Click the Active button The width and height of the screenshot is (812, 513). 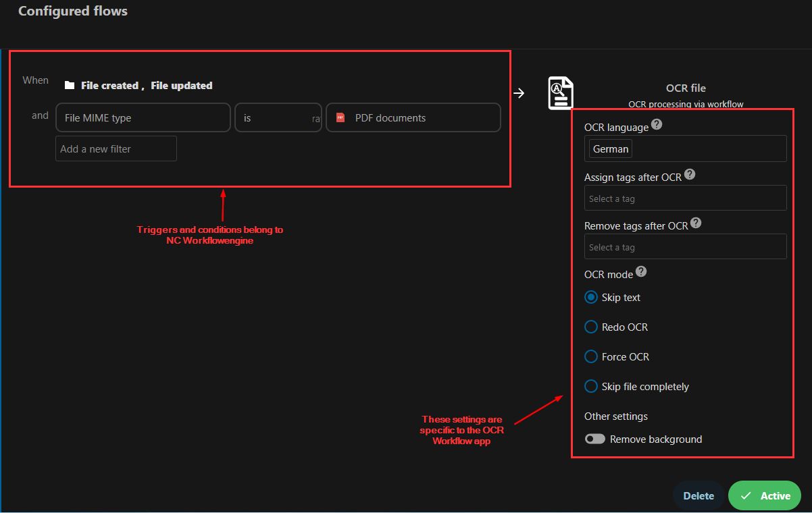(765, 495)
